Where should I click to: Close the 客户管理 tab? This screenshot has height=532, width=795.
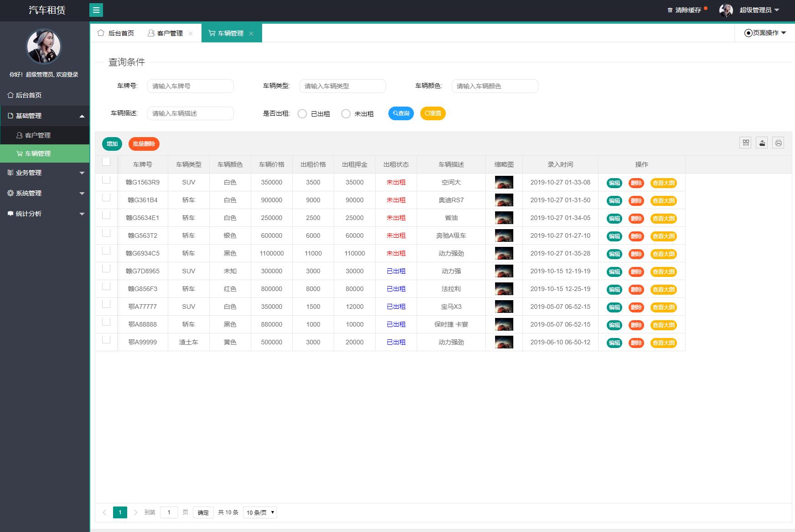pyautogui.click(x=191, y=34)
